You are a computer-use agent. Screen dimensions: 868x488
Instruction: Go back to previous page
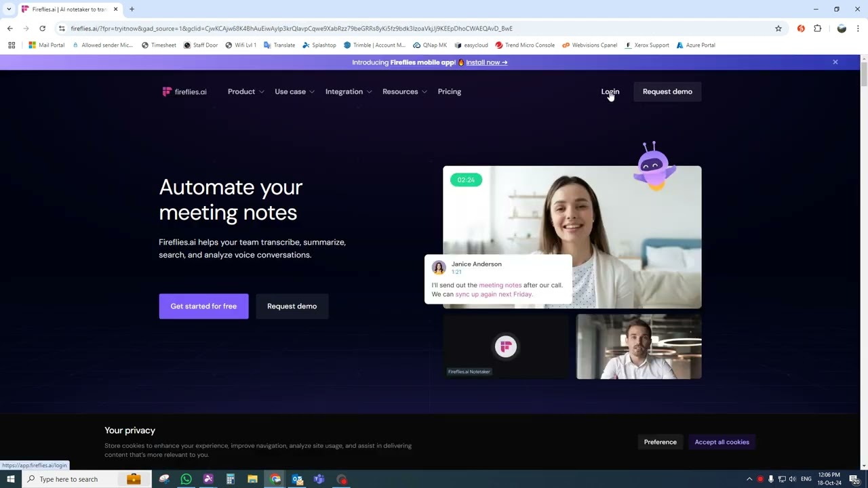tap(9, 28)
